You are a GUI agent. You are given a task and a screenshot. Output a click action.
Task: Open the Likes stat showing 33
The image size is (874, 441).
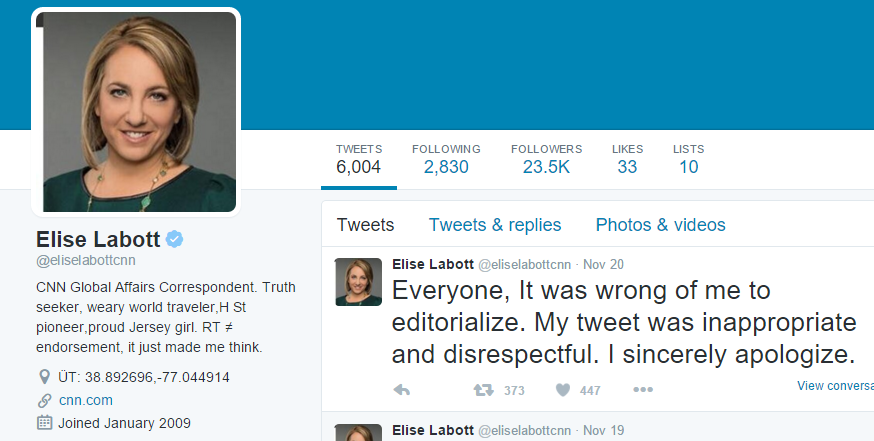point(627,159)
